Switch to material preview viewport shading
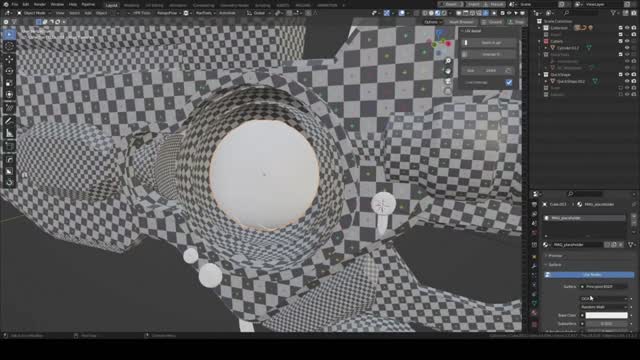 tap(438, 13)
